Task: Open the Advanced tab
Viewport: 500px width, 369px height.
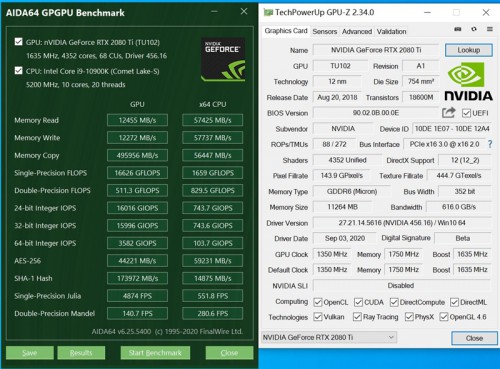Action: [357, 32]
